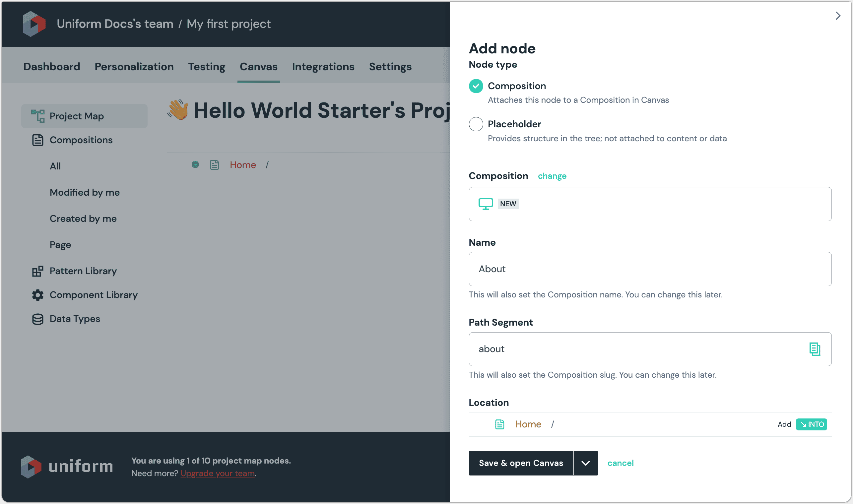Click the Compositions document icon in sidebar

pyautogui.click(x=38, y=140)
